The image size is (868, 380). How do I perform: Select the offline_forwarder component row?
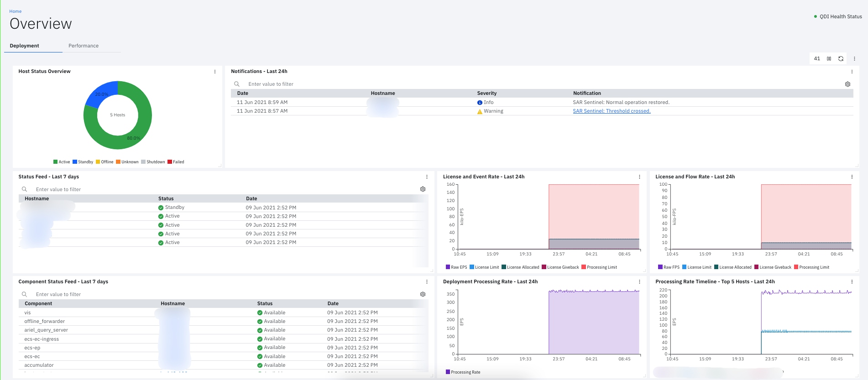click(x=224, y=321)
